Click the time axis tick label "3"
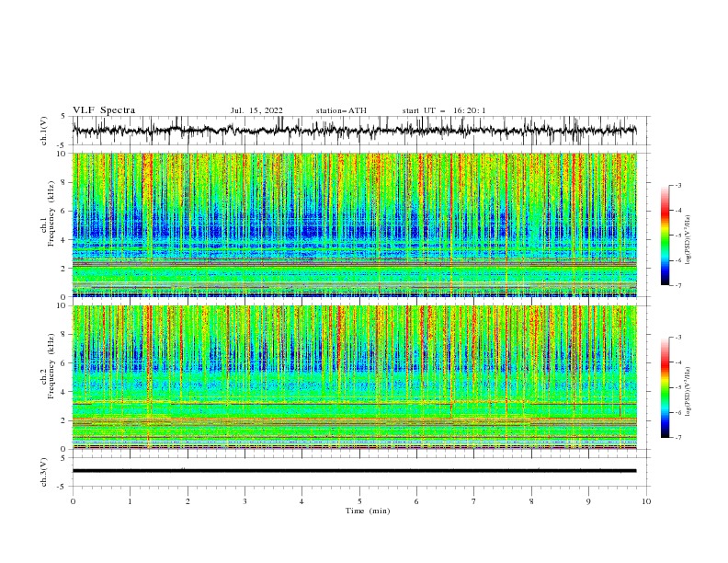This screenshot has width=728, height=563. (x=245, y=501)
